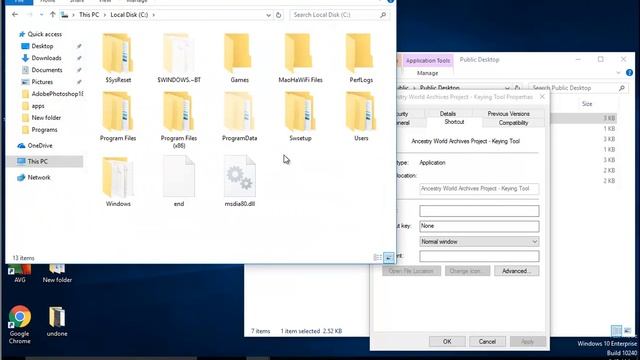This screenshot has height=360, width=640.
Task: Open Downloads in navigation pane
Action: pos(46,58)
